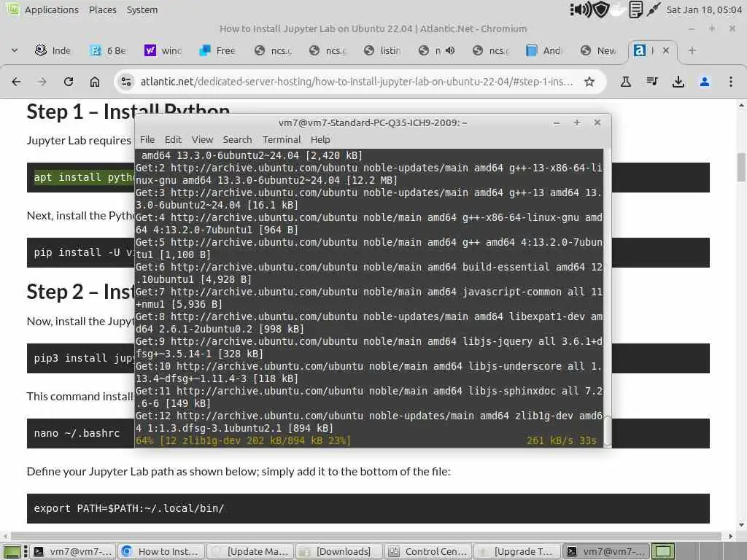Click the page horizontal scrollbar

[x=367, y=536]
